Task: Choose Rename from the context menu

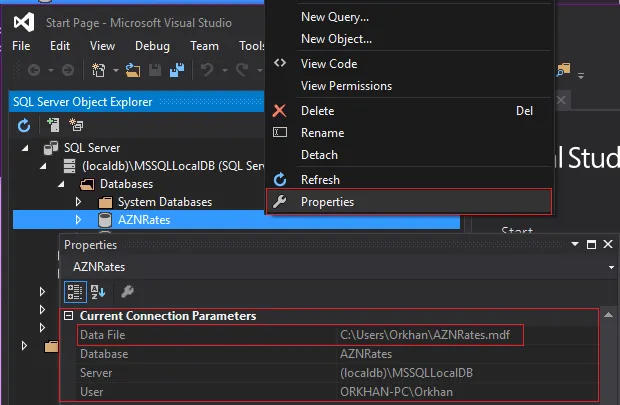Action: tap(409, 133)
